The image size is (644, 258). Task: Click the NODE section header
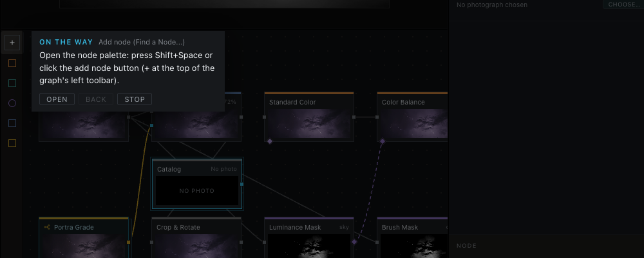point(466,246)
